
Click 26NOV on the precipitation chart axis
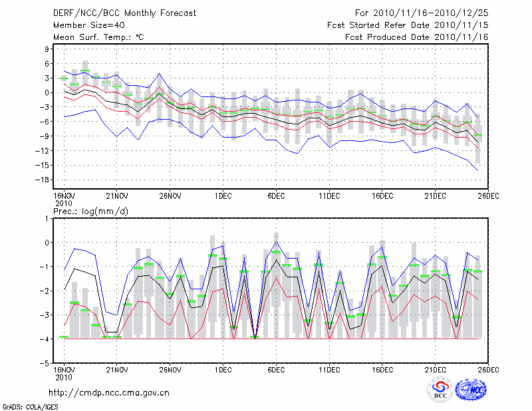tap(170, 369)
